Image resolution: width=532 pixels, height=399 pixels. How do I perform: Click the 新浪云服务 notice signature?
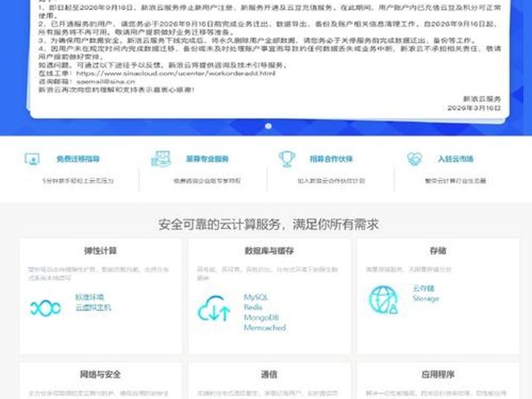point(481,99)
